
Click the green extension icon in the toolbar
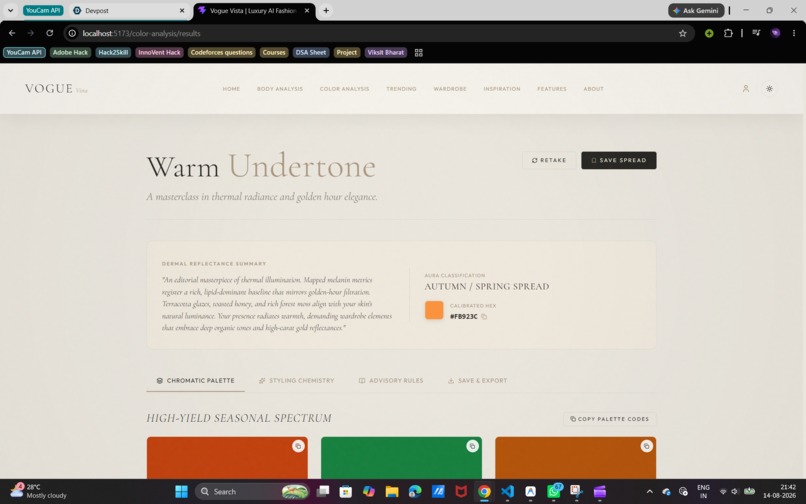click(709, 33)
